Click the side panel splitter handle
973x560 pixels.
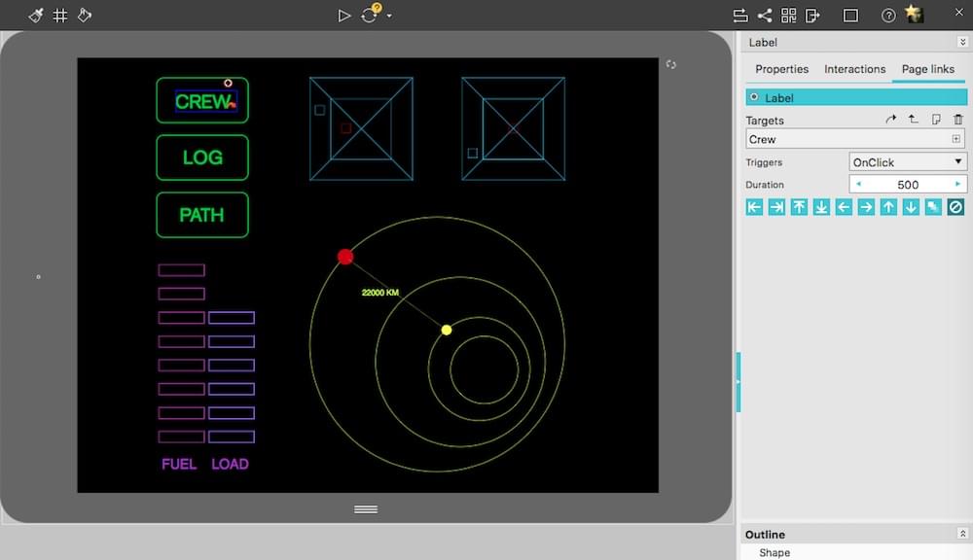pos(739,382)
